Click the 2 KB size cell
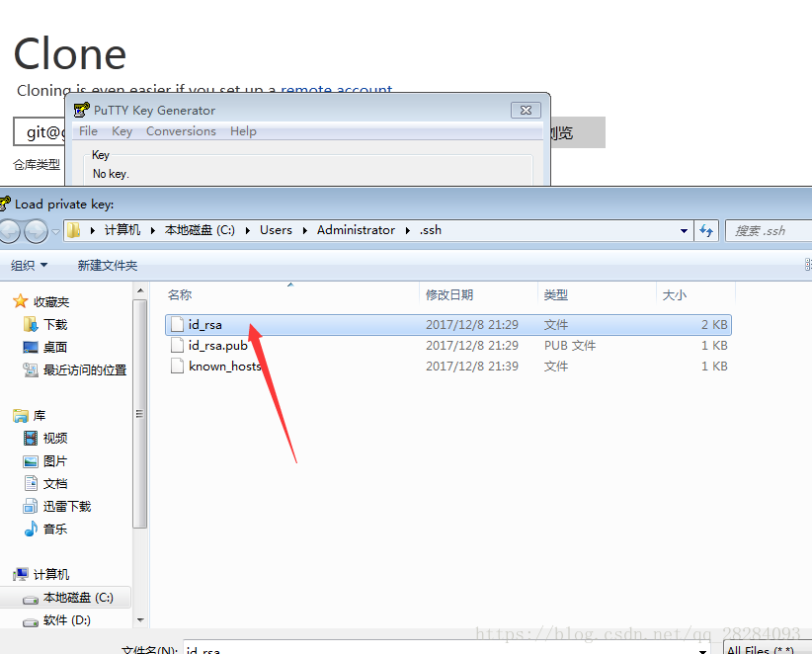812x654 pixels. (x=714, y=325)
